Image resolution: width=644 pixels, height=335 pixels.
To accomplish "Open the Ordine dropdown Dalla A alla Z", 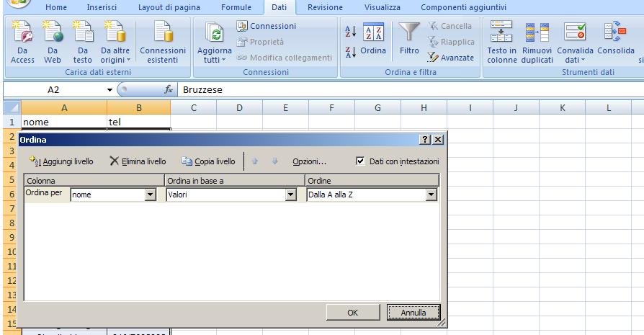I will pyautogui.click(x=431, y=194).
